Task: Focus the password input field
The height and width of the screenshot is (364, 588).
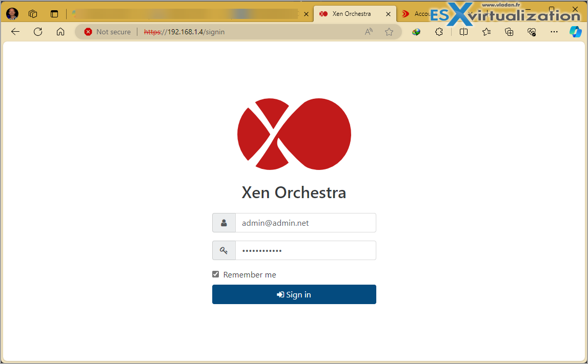Action: click(305, 250)
